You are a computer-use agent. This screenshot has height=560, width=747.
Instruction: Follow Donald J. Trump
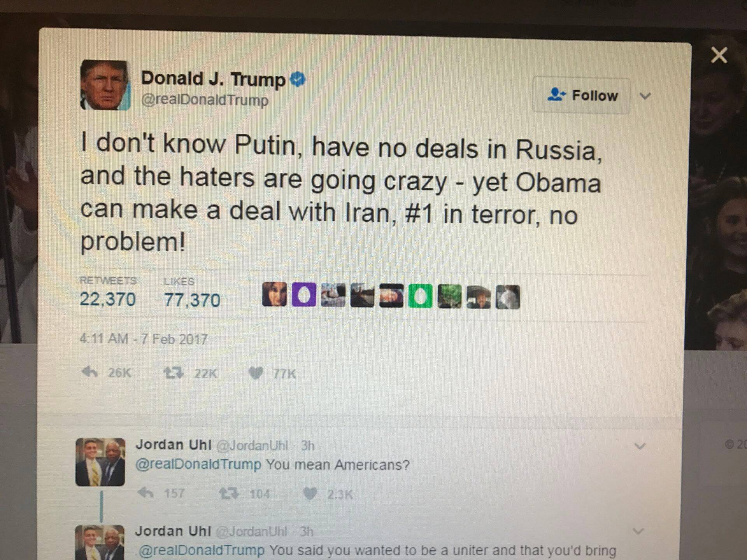point(581,95)
